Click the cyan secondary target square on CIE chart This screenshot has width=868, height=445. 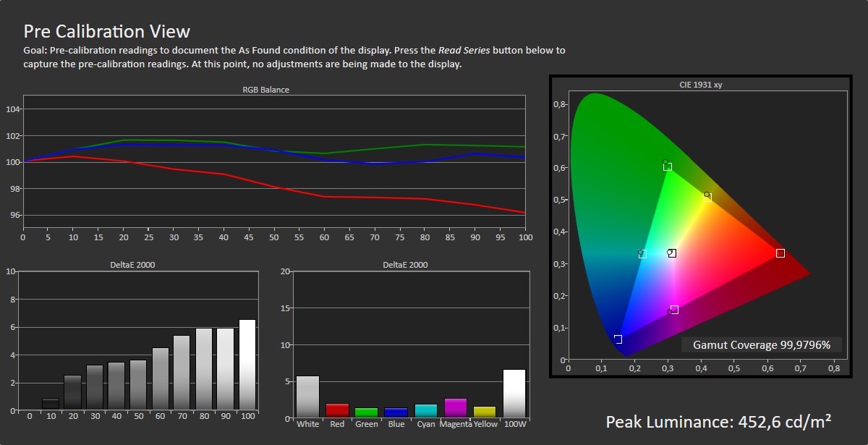coord(642,254)
